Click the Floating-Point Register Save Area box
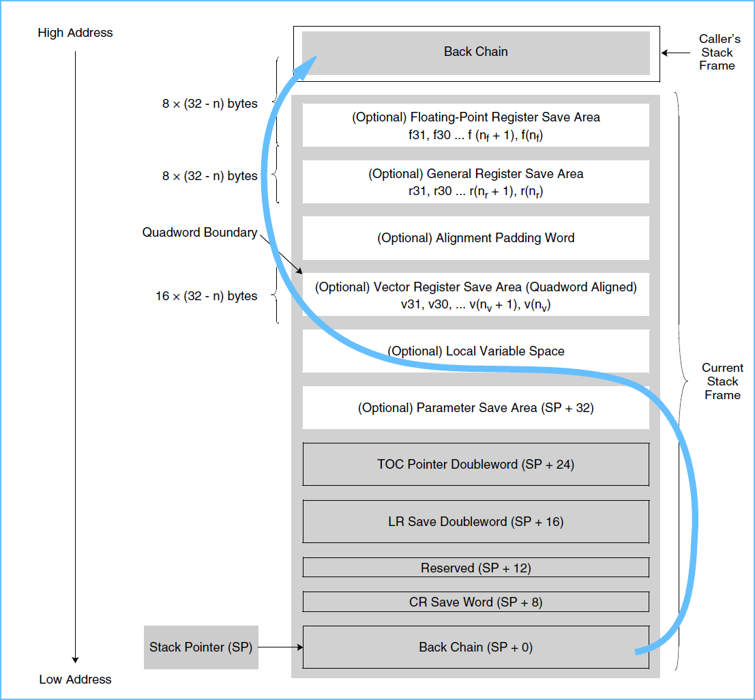Viewport: 755px width, 700px height. 475,125
